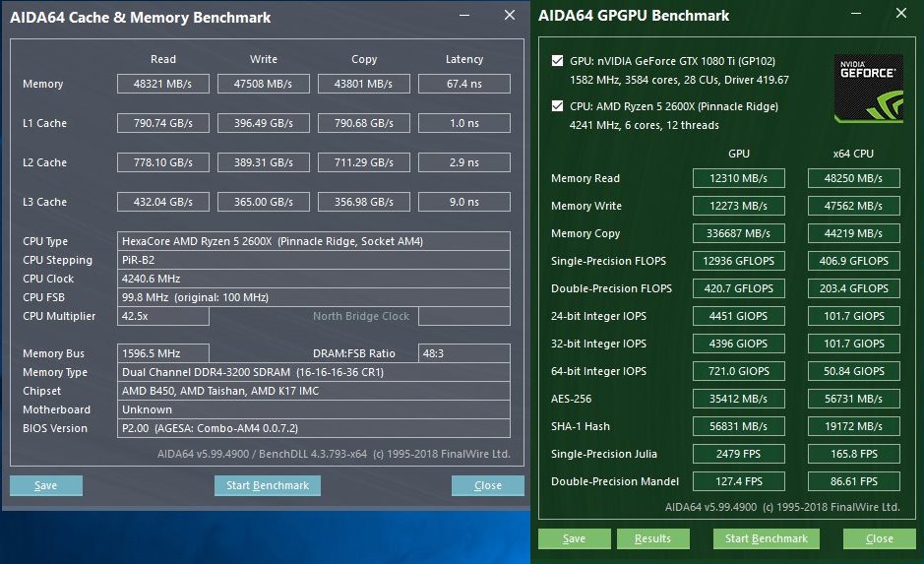The width and height of the screenshot is (924, 564).
Task: Click Close button in GPGPU Benchmark
Action: point(879,538)
